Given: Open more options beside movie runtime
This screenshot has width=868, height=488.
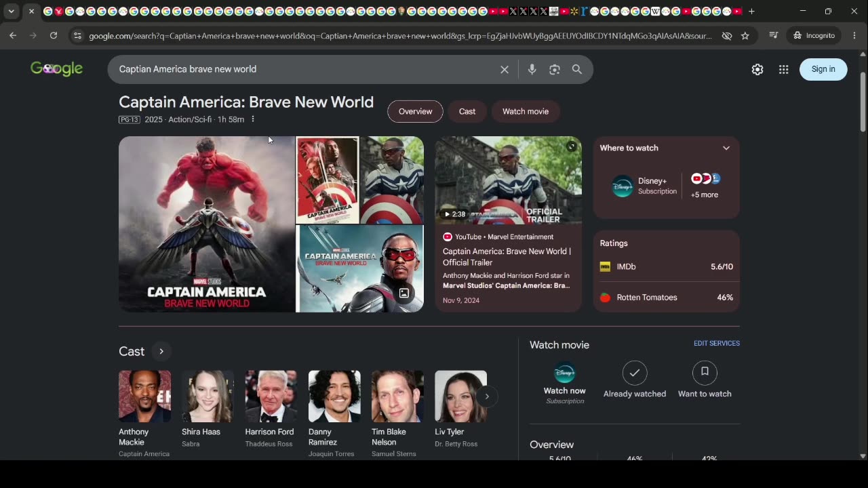Looking at the screenshot, I should pos(253,119).
